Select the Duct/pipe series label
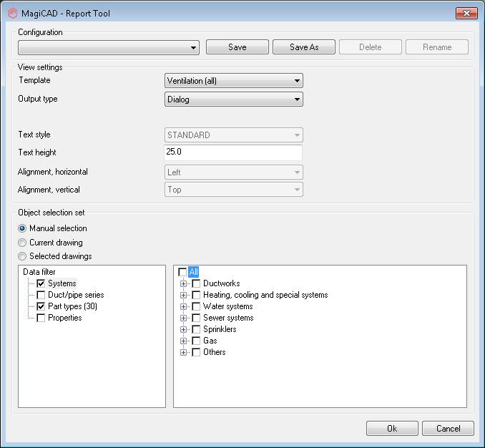This screenshot has height=448, width=485. [76, 295]
